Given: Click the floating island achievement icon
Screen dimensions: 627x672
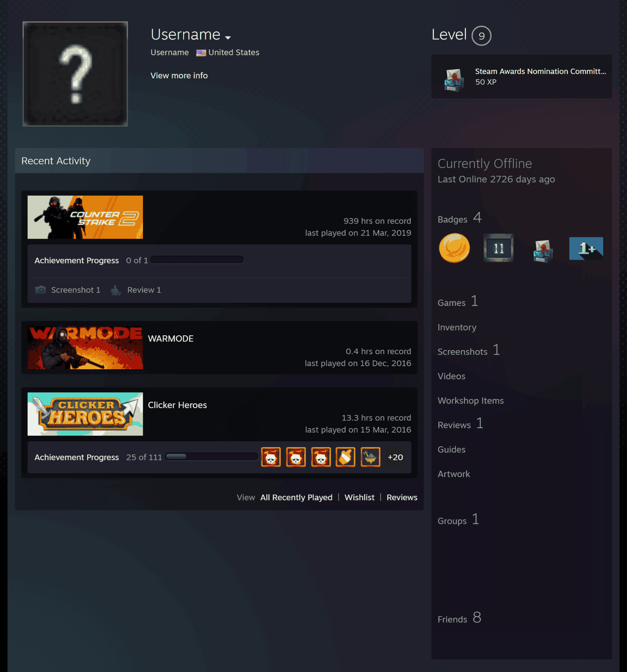Looking at the screenshot, I should click(370, 457).
